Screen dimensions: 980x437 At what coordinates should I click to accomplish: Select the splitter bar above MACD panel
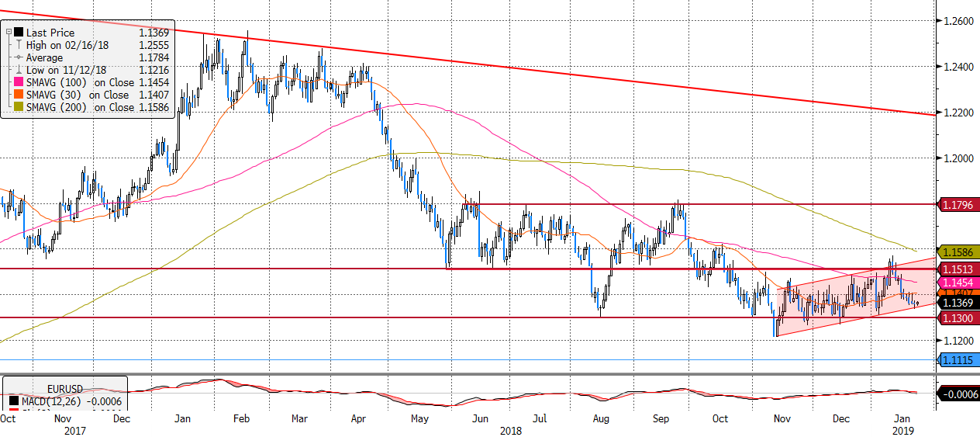point(465,374)
